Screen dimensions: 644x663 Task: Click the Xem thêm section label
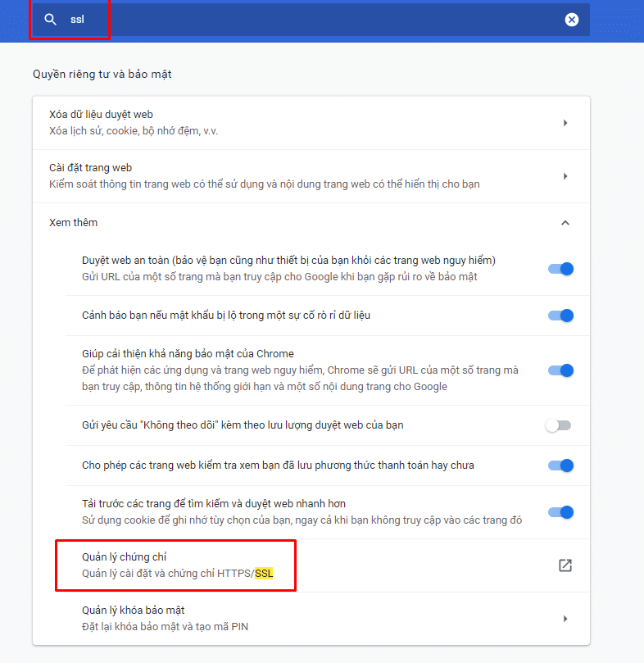tap(74, 223)
